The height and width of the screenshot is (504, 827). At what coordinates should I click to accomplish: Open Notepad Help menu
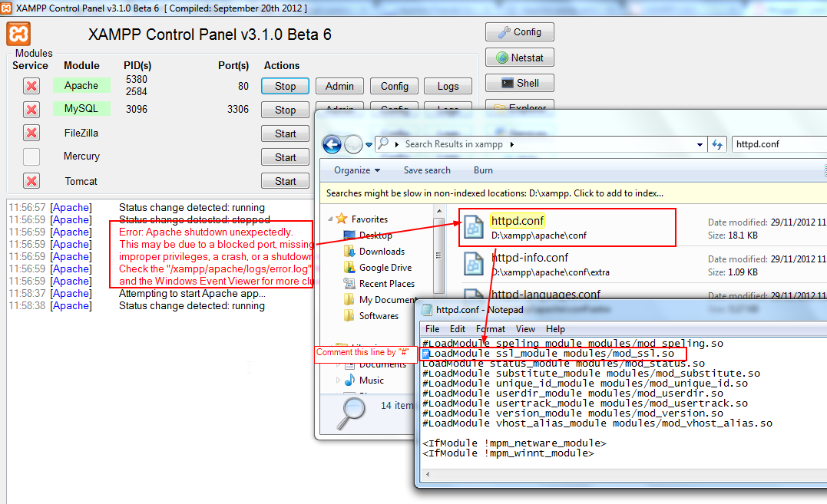coord(555,329)
